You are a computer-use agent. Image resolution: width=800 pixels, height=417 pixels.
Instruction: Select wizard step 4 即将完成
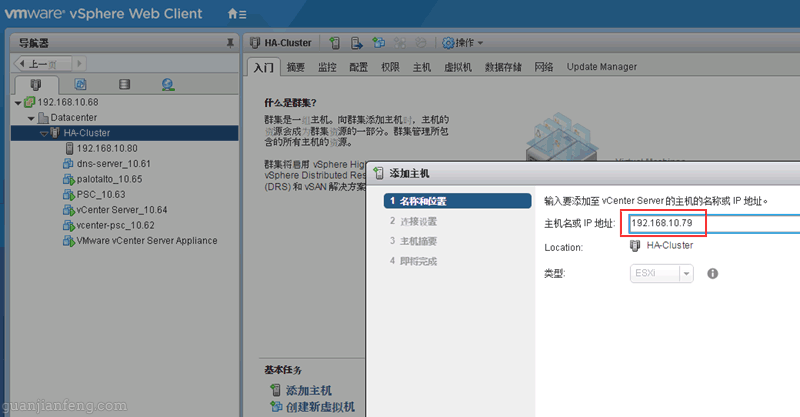(x=413, y=261)
